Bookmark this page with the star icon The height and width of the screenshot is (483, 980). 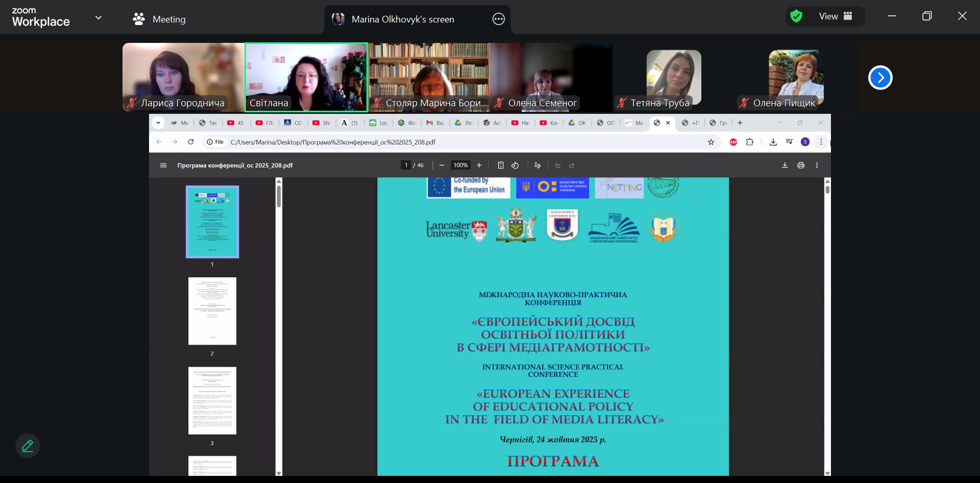click(x=711, y=142)
